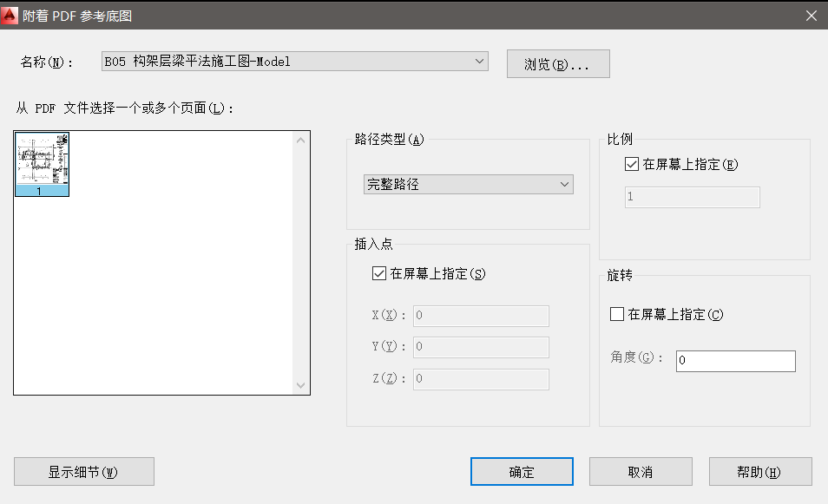The width and height of the screenshot is (828, 504).
Task: Select PDF page 1 thumbnail
Action: tap(42, 164)
